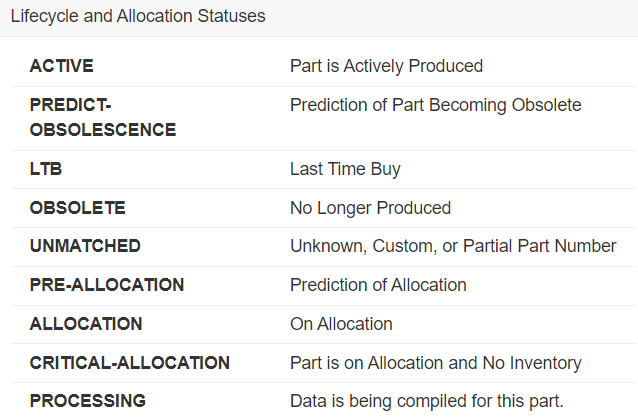This screenshot has width=638, height=417.
Task: Select the OBSOLETE status label
Action: click(x=78, y=208)
